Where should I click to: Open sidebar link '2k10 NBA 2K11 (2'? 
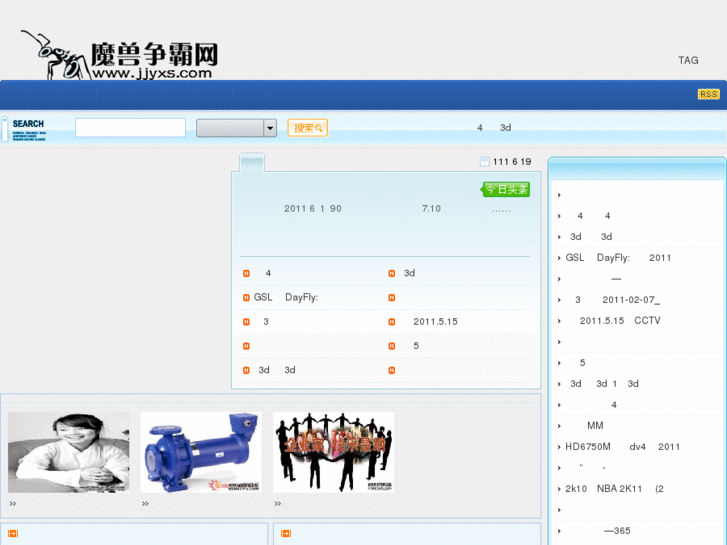click(x=614, y=488)
